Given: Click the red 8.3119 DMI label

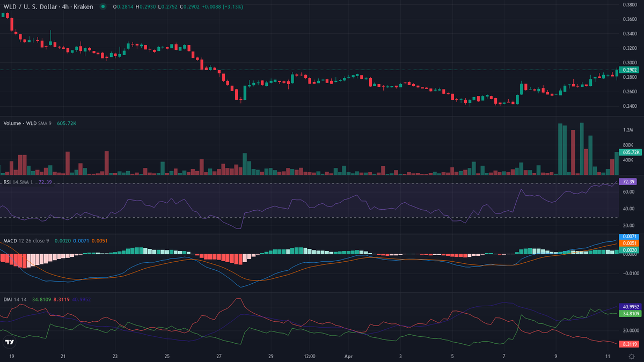Looking at the screenshot, I should pos(629,344).
